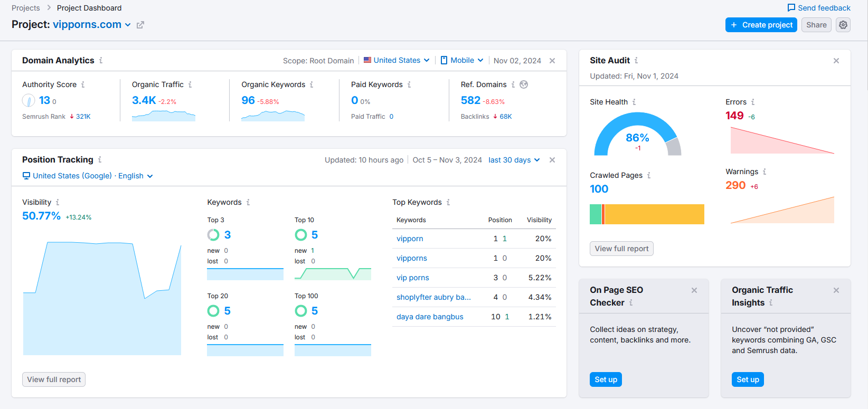Open project site in new tab icon

pos(140,25)
